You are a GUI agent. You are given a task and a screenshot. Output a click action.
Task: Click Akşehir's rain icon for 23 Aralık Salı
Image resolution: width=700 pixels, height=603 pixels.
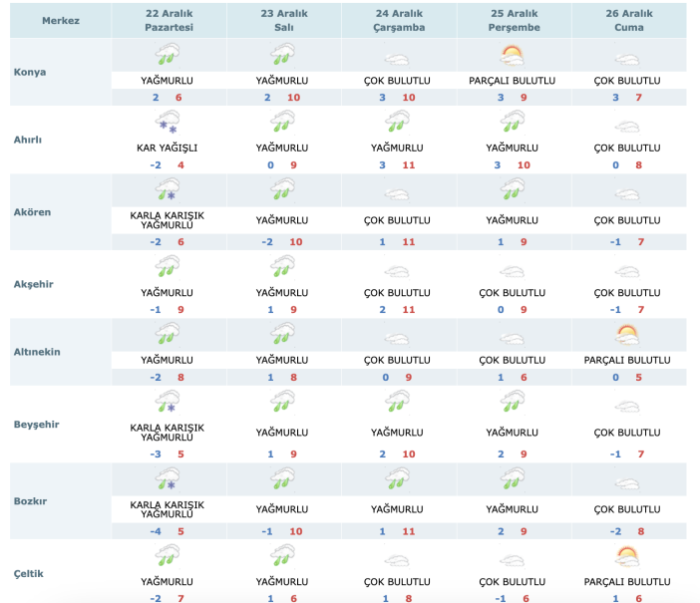tap(281, 266)
